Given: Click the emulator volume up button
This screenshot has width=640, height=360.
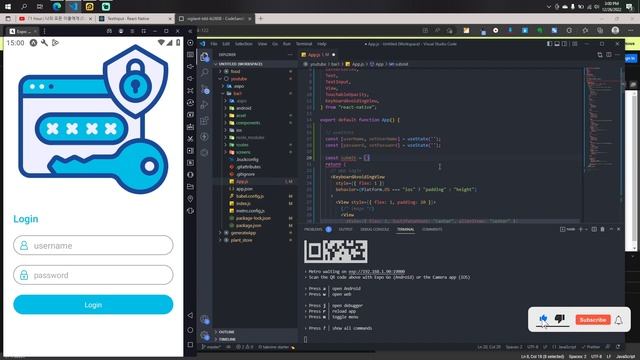Looking at the screenshot, I should 190,67.
